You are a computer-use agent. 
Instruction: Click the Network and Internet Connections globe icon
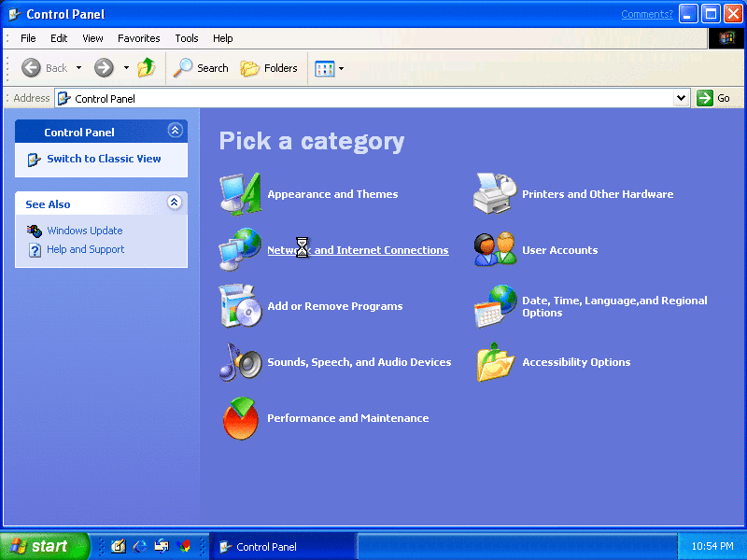pos(241,249)
